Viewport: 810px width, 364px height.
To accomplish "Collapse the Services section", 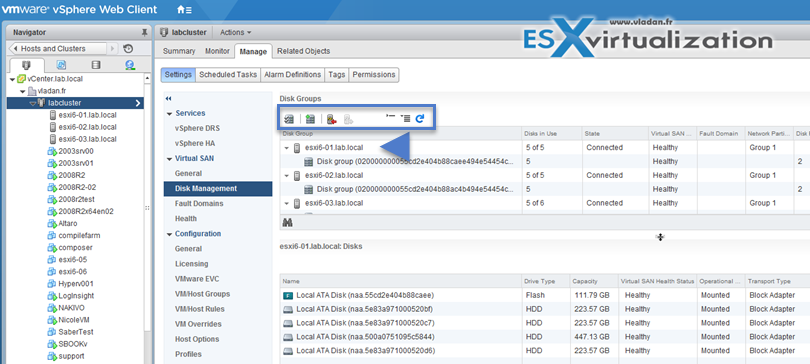I will [x=169, y=114].
